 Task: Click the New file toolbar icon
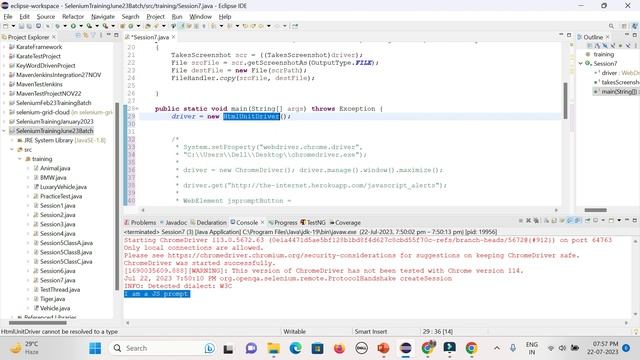tap(6, 26)
